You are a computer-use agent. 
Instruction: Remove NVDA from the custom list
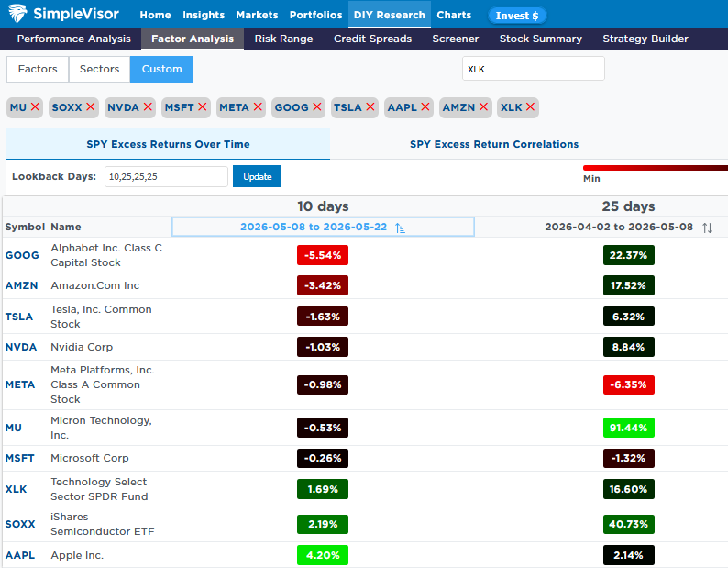[x=148, y=107]
